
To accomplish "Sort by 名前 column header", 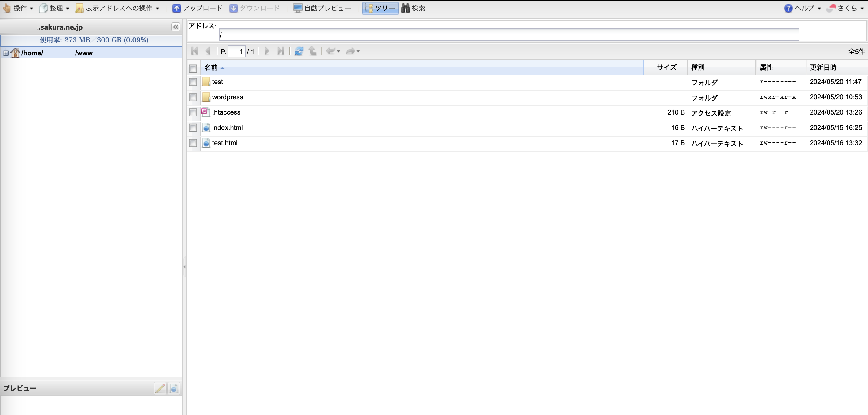I will (x=422, y=67).
